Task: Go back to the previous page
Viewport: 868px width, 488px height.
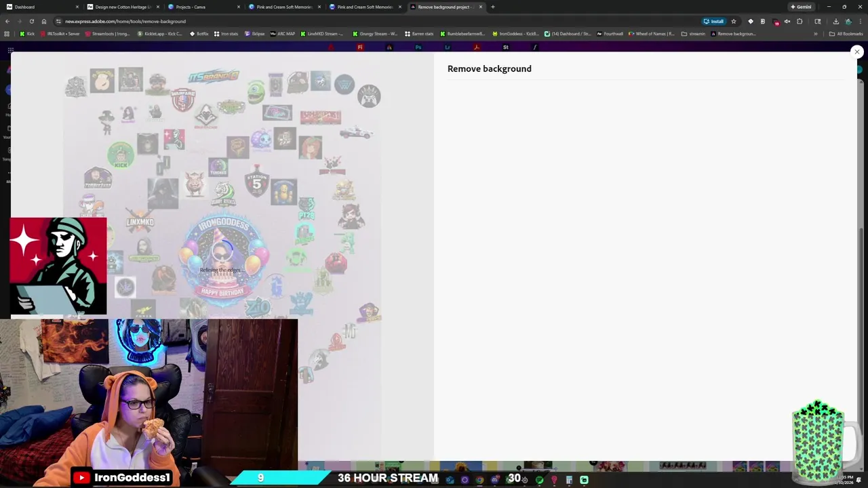Action: click(7, 21)
